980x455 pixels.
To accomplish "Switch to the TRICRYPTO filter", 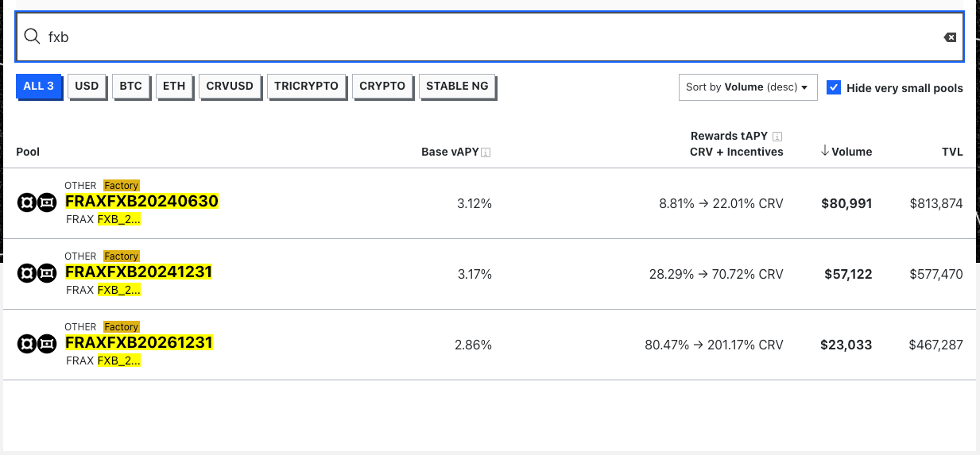I will pos(306,86).
